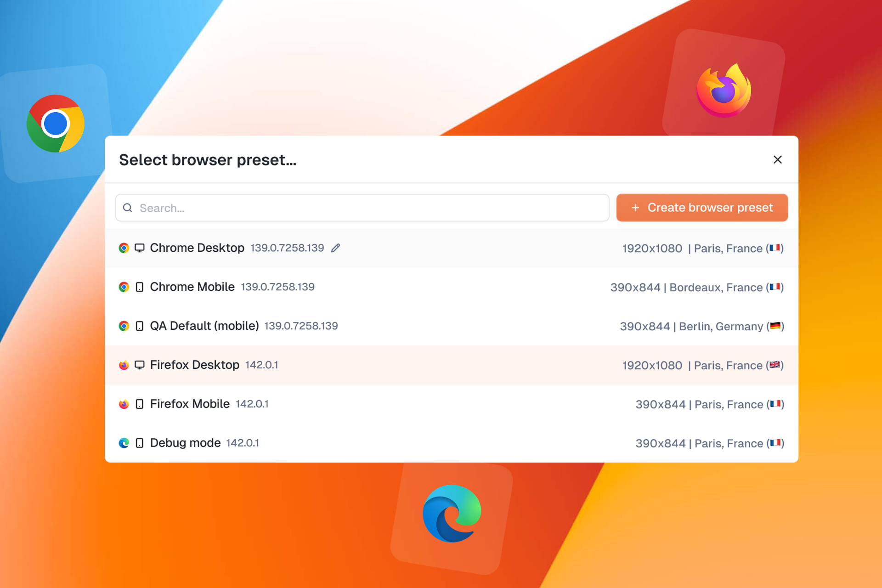
Task: Select the Debug mode preset label
Action: 185,443
